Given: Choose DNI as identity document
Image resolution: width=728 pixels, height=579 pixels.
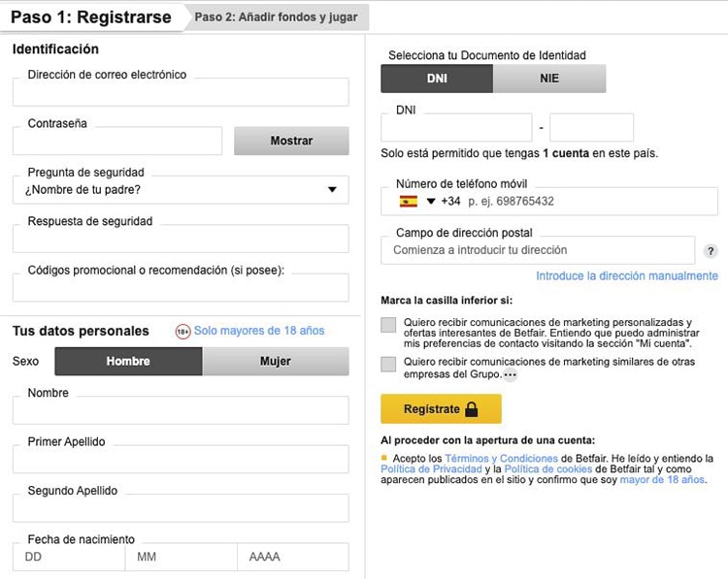Looking at the screenshot, I should [x=437, y=79].
